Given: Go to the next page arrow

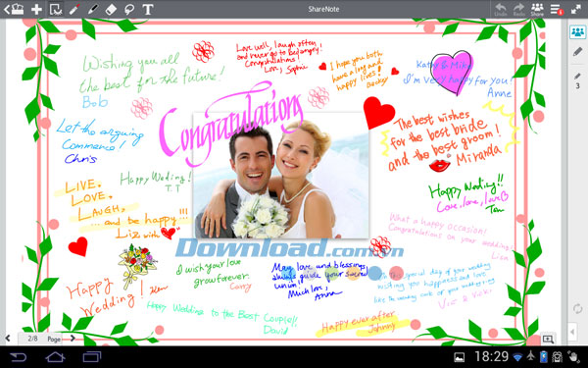Looking at the screenshot, I should coord(73,339).
